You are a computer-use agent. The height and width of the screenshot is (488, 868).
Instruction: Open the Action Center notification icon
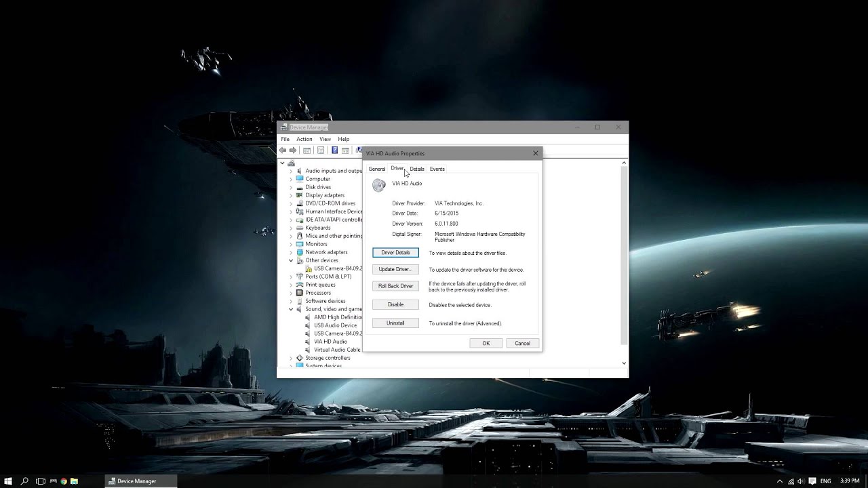(812, 481)
